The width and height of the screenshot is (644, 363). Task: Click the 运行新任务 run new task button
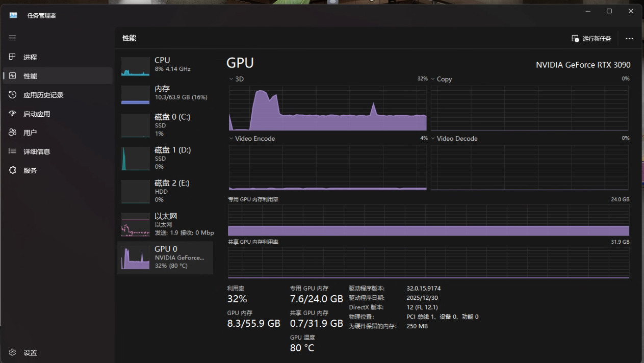point(591,39)
